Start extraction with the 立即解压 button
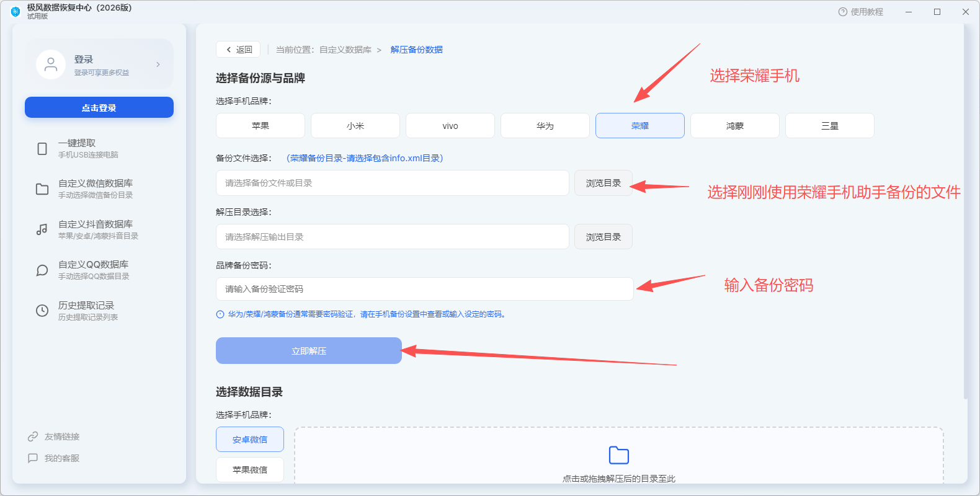This screenshot has height=496, width=980. click(x=309, y=351)
